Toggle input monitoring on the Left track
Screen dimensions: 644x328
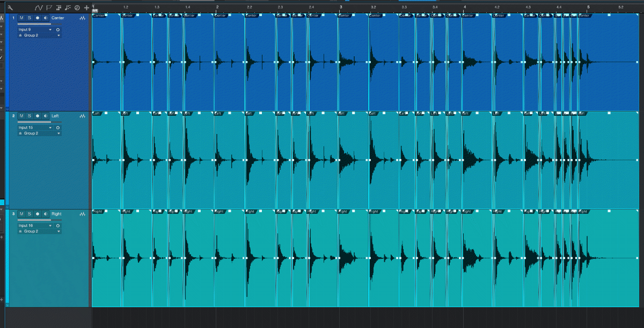45,116
